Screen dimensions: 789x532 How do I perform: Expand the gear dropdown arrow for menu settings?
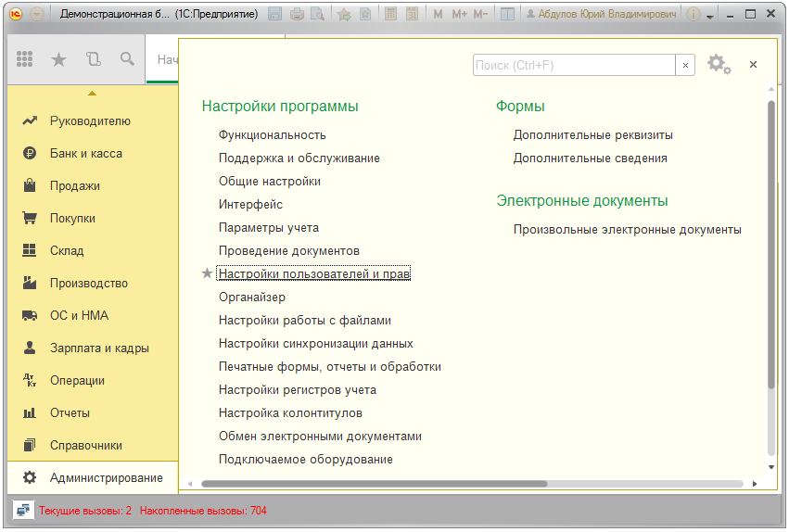[728, 70]
